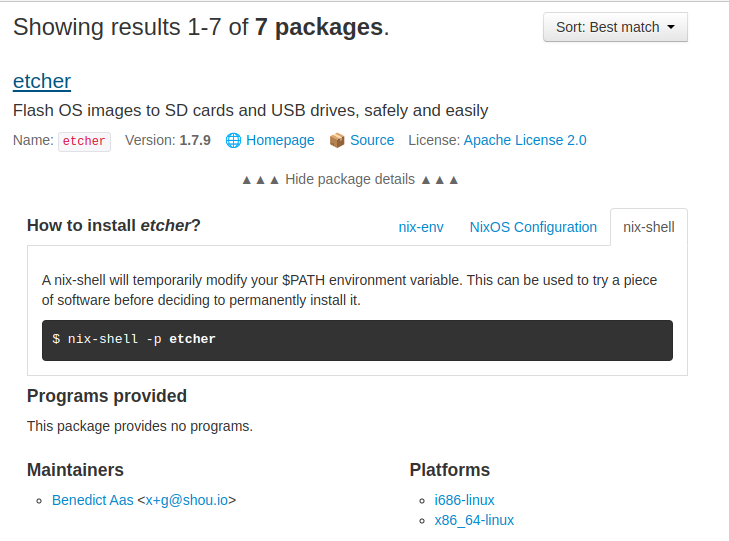Click the left triangle arrows before Hide package details
Screen dimensions: 729x541
point(260,180)
